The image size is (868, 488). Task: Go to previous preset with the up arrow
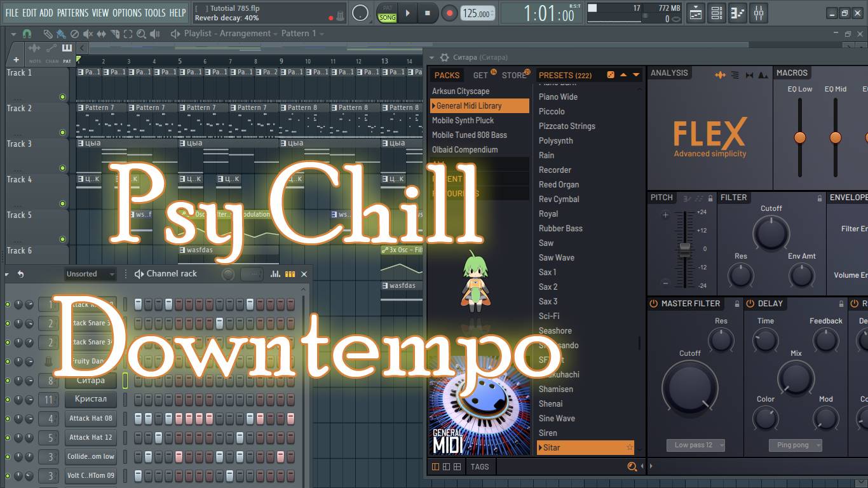[623, 75]
